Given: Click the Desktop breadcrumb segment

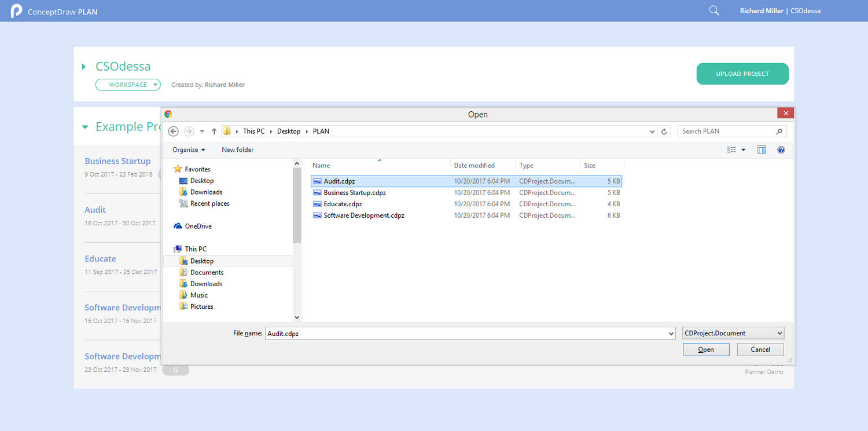Looking at the screenshot, I should pyautogui.click(x=289, y=132).
